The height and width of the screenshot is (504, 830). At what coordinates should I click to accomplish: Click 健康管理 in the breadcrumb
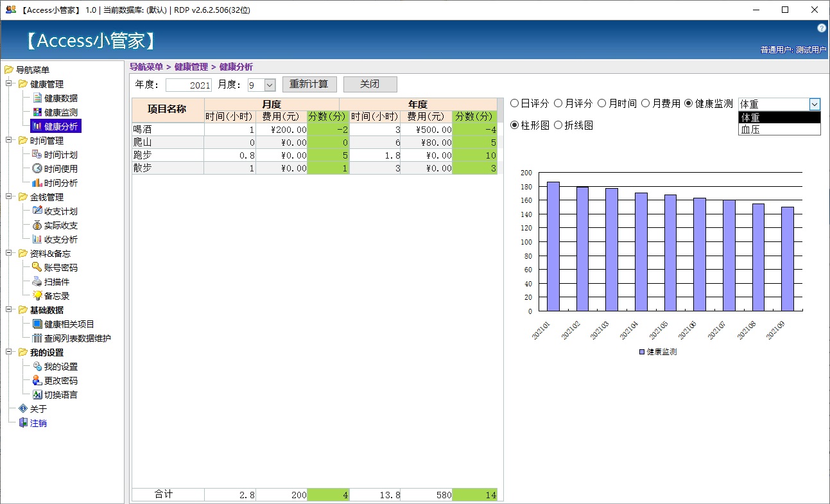click(x=191, y=67)
